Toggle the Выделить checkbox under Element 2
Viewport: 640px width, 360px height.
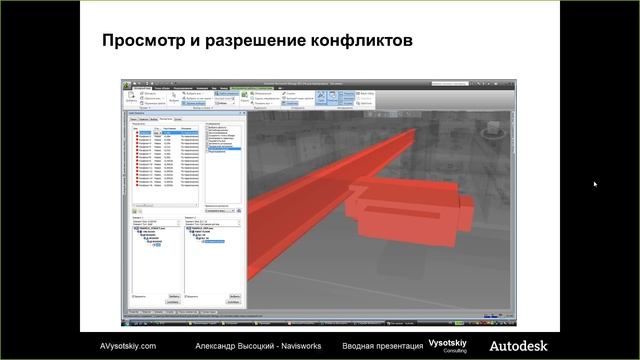(185, 296)
